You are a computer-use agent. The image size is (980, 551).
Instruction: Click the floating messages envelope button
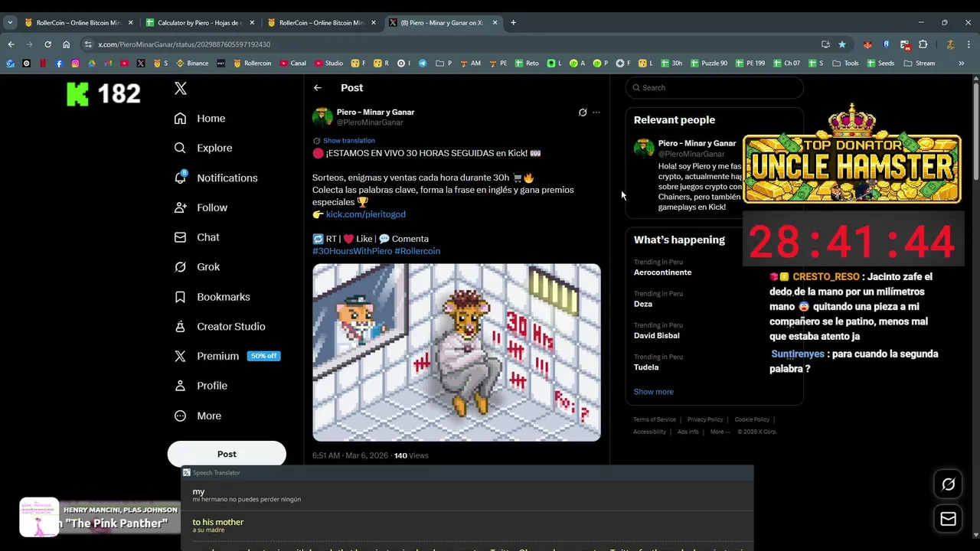948,519
